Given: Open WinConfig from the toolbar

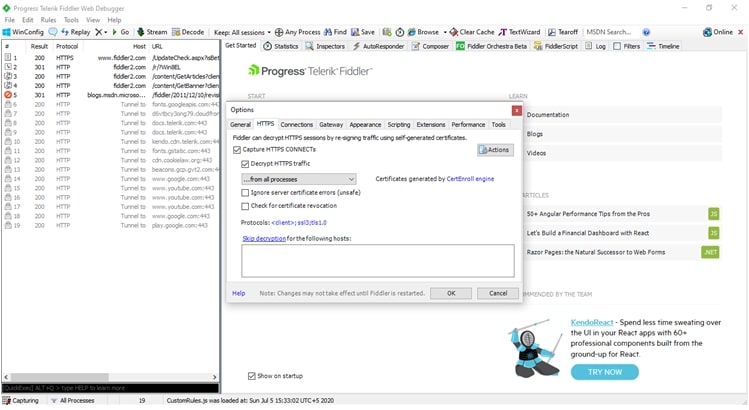Looking at the screenshot, I should [23, 32].
